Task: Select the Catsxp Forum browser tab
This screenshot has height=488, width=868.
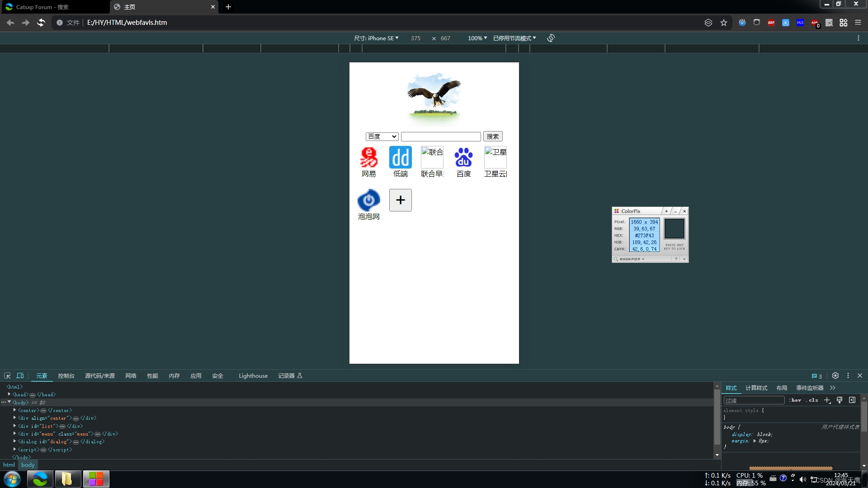Action: [54, 7]
